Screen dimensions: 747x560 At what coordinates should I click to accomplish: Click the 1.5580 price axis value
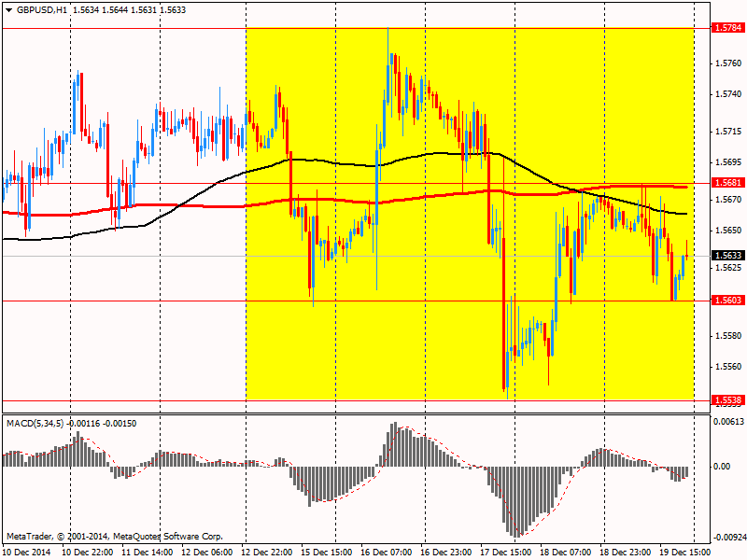click(728, 336)
